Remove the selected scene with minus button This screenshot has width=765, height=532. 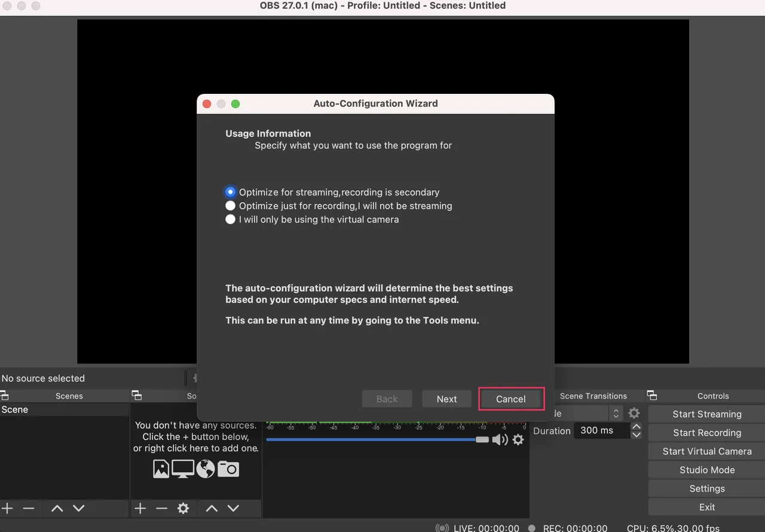(29, 509)
